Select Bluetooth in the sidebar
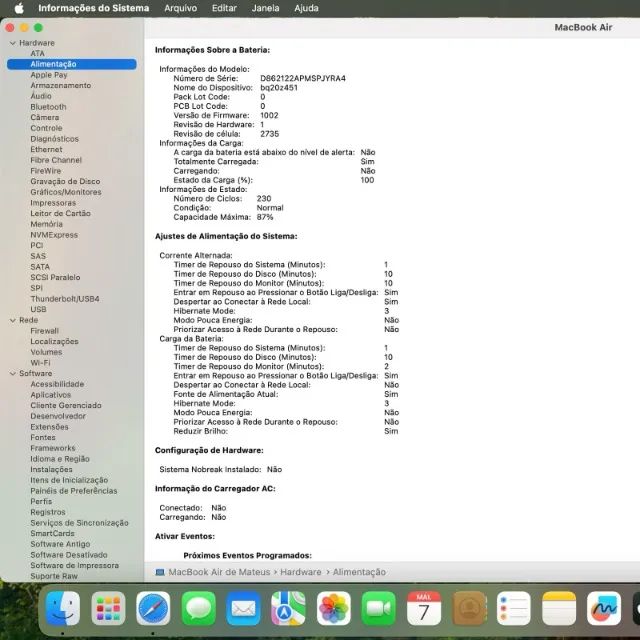Viewport: 640px width, 640px height. pyautogui.click(x=48, y=107)
